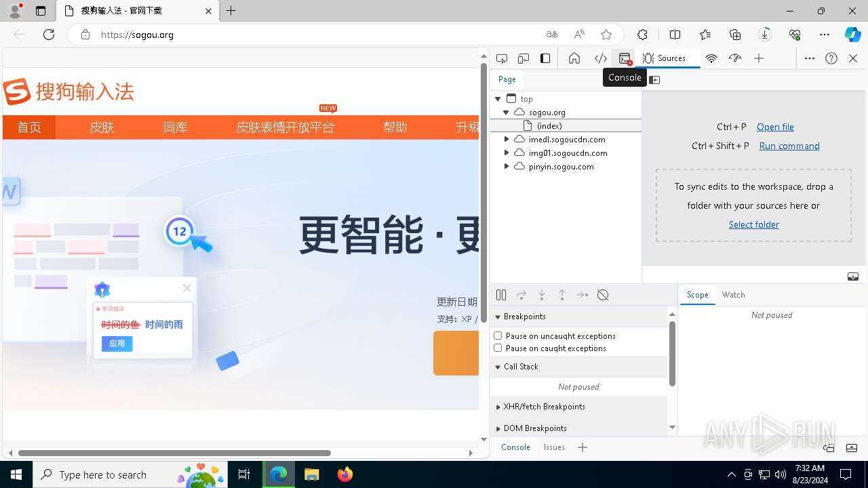Click the Step debugger icon

coord(583,295)
